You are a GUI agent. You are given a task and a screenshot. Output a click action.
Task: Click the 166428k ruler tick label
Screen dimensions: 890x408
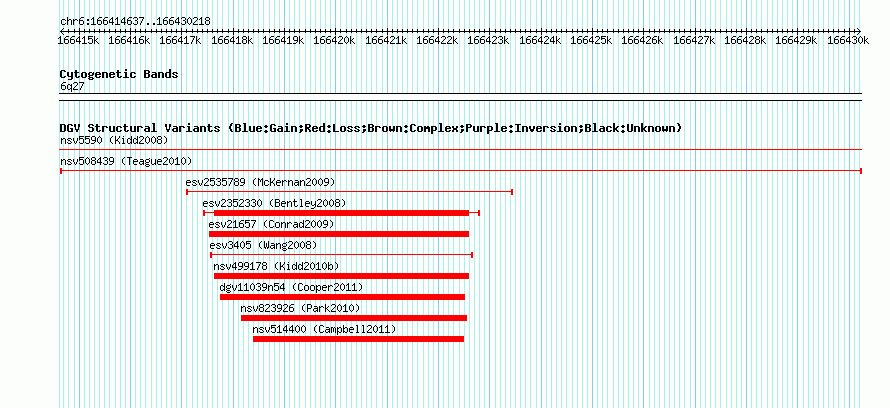pyautogui.click(x=745, y=40)
